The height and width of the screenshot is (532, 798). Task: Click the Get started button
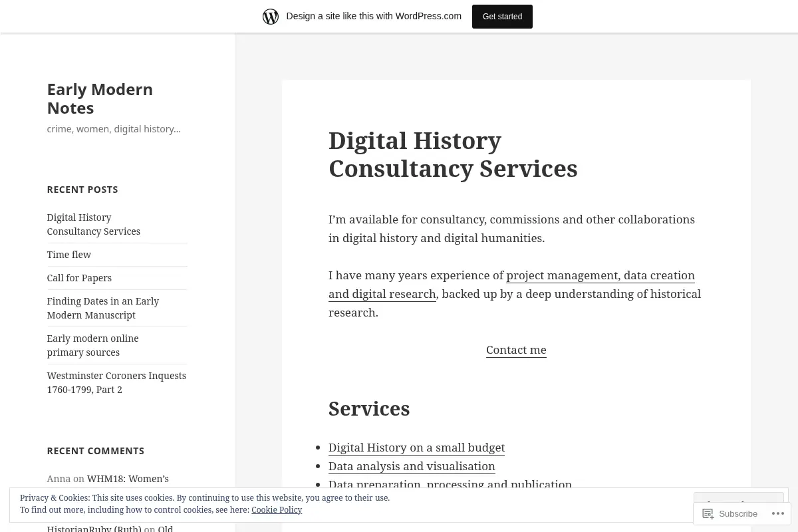coord(502,17)
